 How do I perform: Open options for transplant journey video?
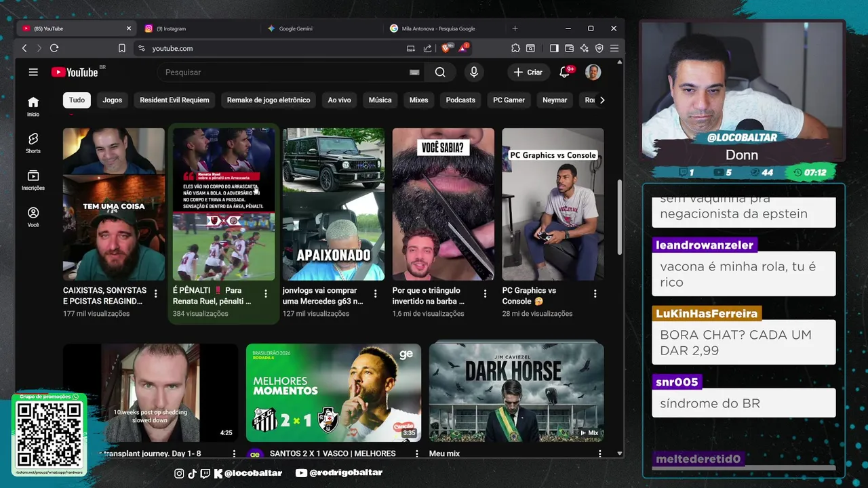[235, 453]
